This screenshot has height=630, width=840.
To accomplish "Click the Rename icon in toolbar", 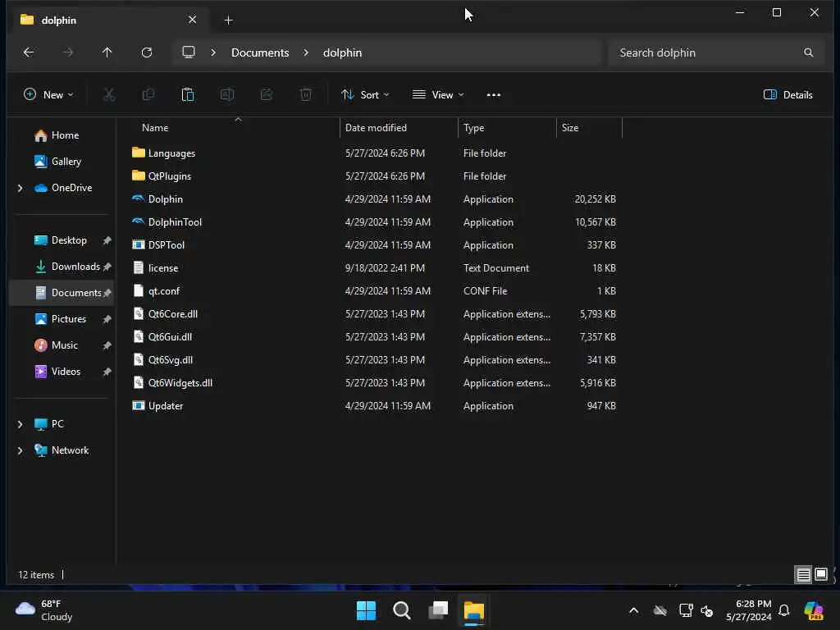I will tap(227, 95).
